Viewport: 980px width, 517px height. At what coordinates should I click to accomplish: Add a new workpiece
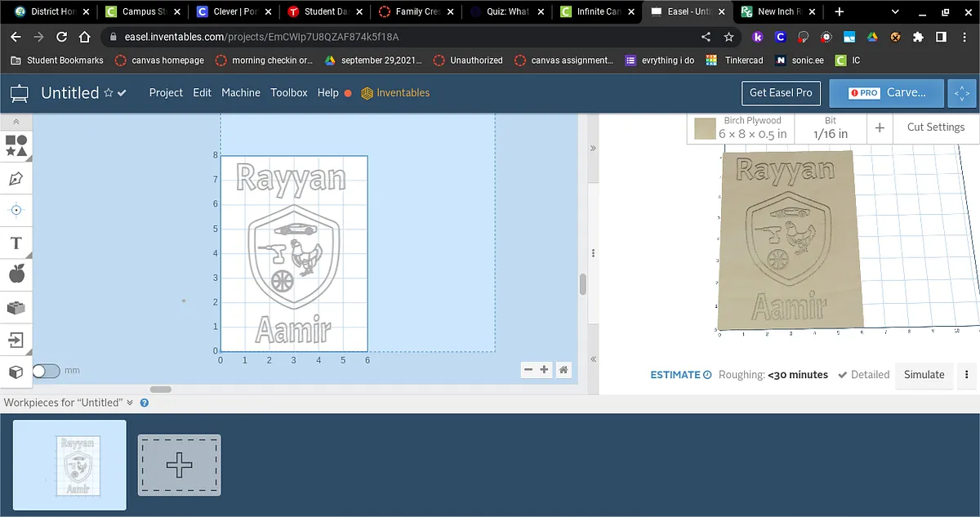[x=179, y=465]
